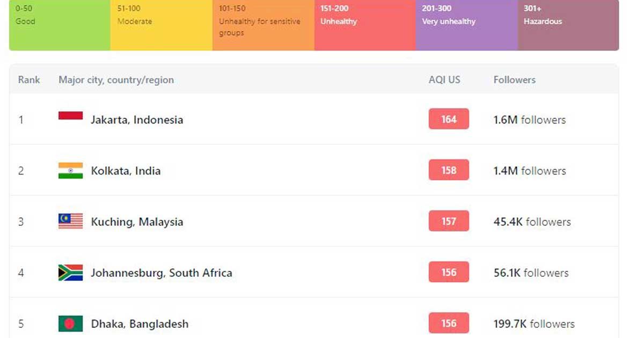Click the India flag icon
The height and width of the screenshot is (338, 644).
70,170
